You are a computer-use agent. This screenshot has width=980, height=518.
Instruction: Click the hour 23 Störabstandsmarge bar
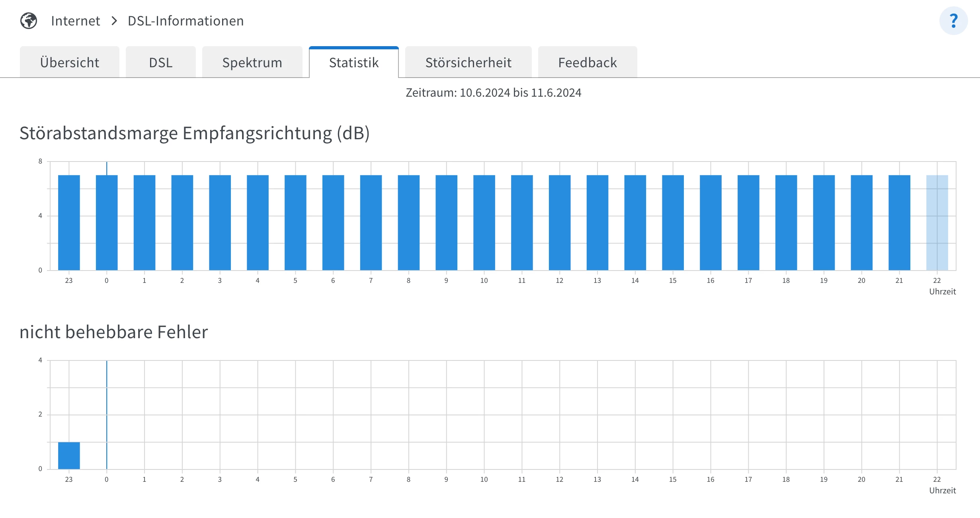69,223
